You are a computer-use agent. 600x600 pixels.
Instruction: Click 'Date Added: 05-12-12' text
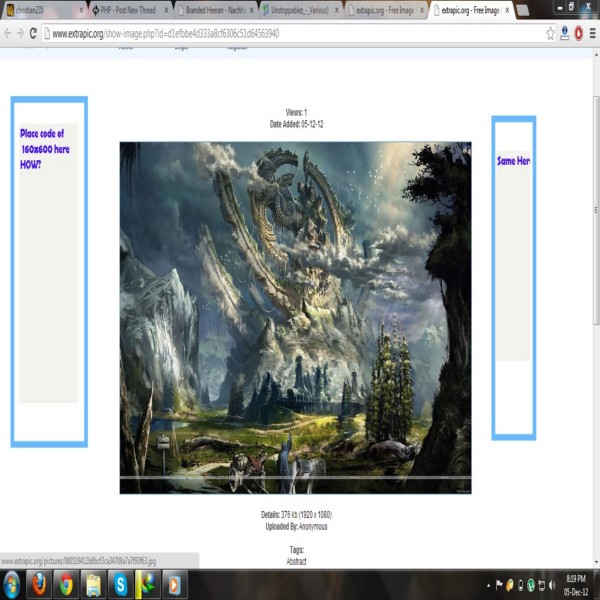pyautogui.click(x=296, y=124)
